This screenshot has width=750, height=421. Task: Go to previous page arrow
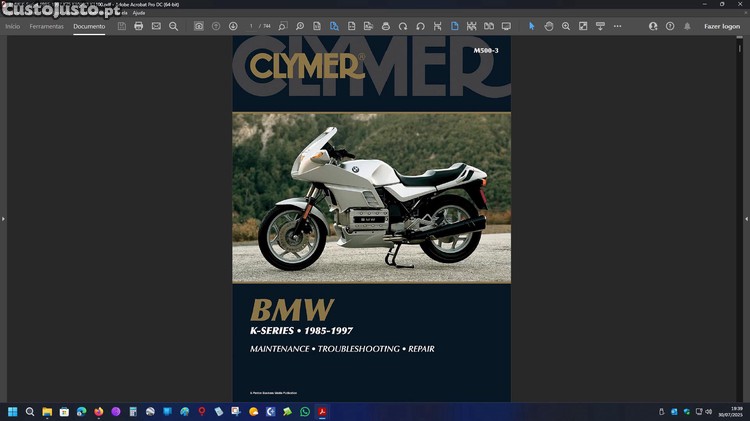[216, 26]
